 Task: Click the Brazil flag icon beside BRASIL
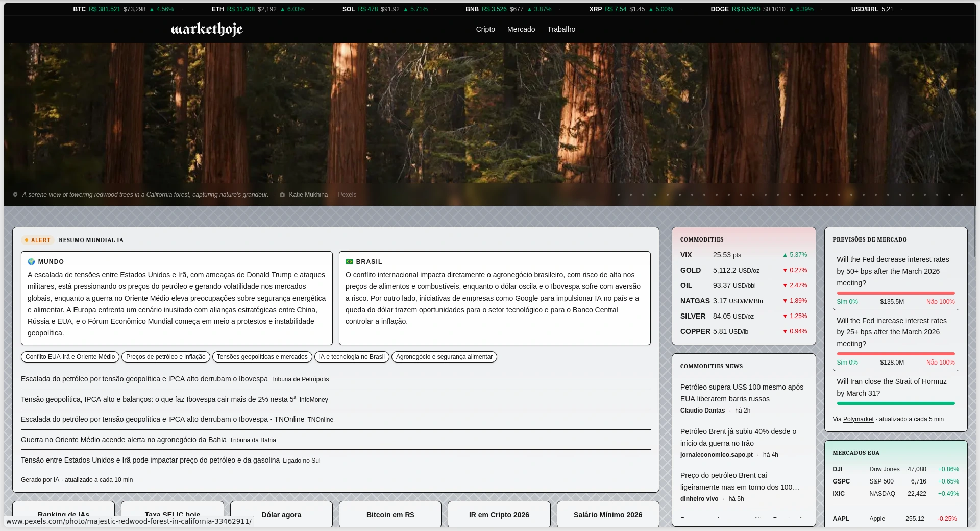(349, 261)
